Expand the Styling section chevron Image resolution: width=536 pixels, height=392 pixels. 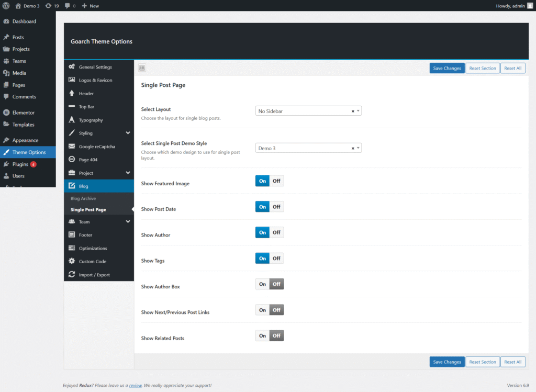coord(128,133)
